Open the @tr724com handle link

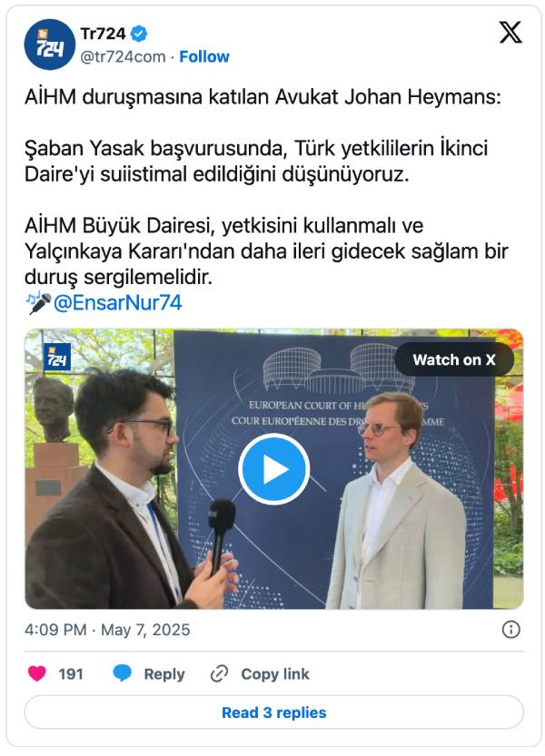point(123,56)
